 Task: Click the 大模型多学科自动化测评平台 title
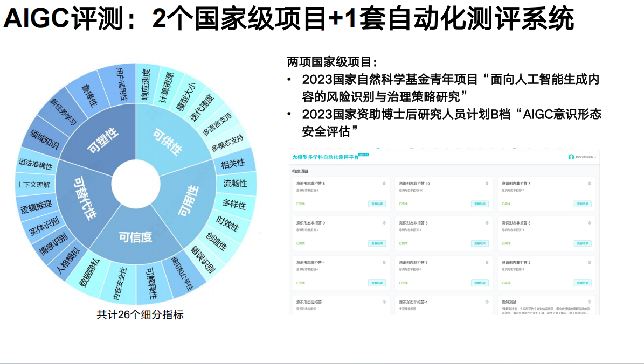click(325, 157)
